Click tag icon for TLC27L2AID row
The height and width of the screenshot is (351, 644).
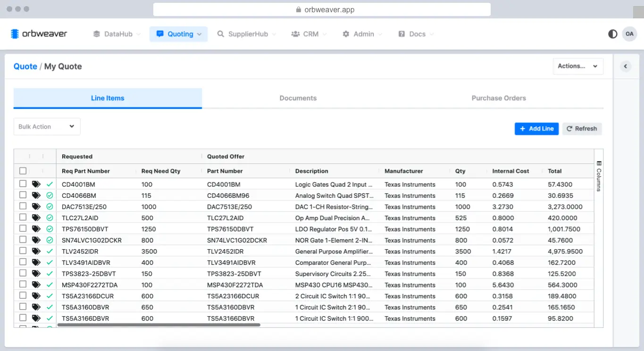(36, 218)
